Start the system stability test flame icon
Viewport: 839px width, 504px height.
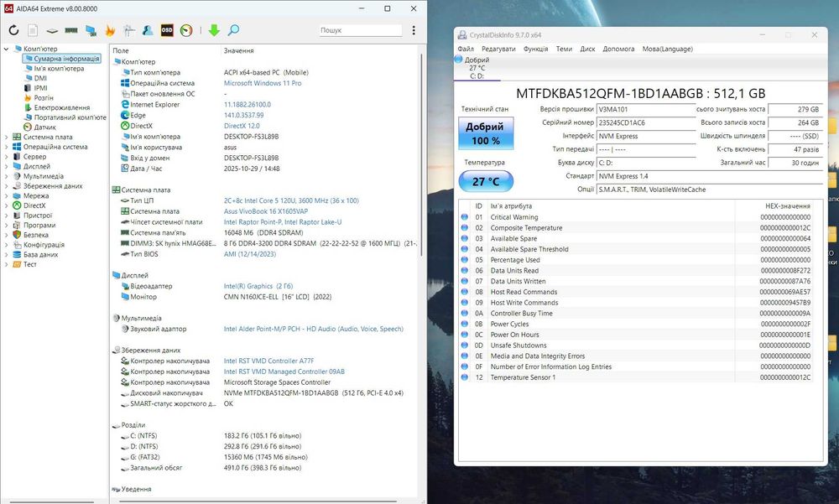[110, 30]
